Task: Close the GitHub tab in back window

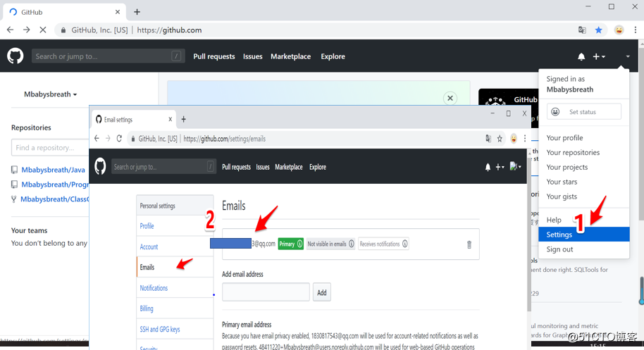Action: point(118,12)
